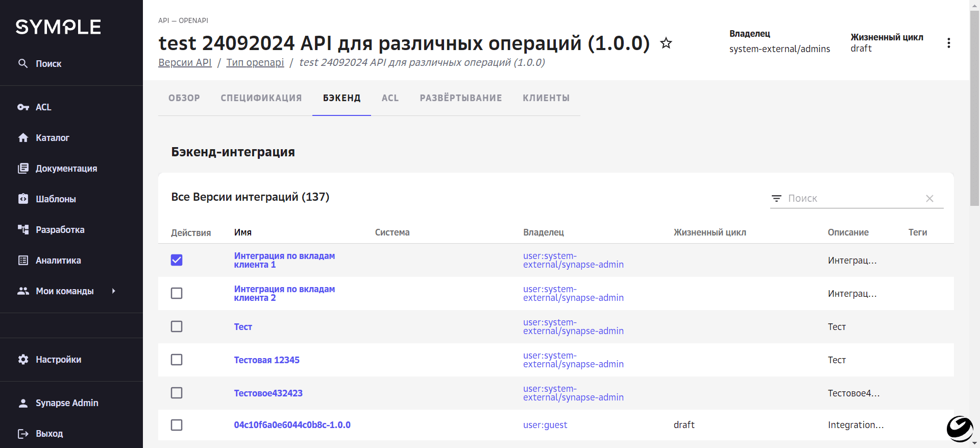Image resolution: width=980 pixels, height=448 pixels.
Task: Click the Каталог home icon
Action: point(23,137)
